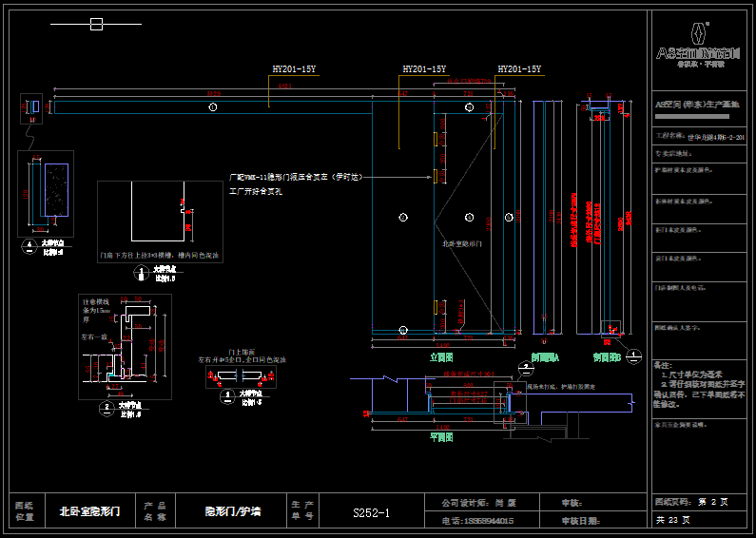
Task: Click the small square symbol at top-left line
Action: [x=96, y=24]
